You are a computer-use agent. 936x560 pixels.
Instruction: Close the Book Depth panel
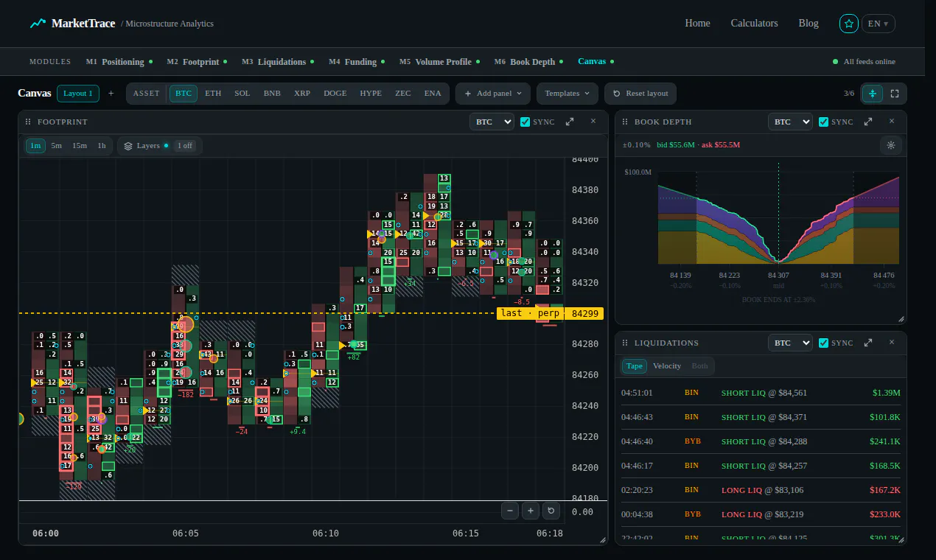(x=892, y=122)
